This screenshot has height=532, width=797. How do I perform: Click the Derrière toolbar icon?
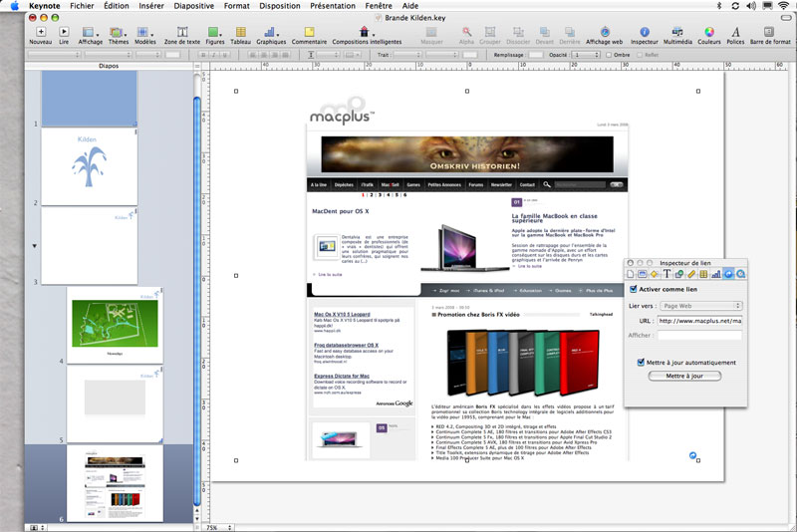[570, 32]
